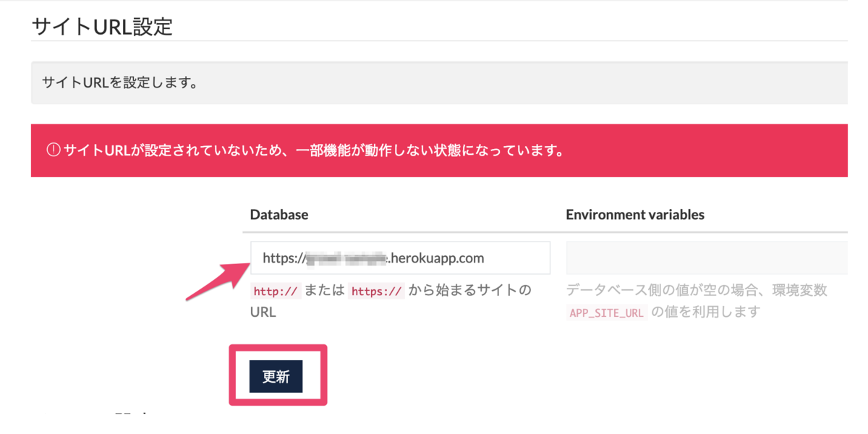Click the Database column header

(x=279, y=214)
